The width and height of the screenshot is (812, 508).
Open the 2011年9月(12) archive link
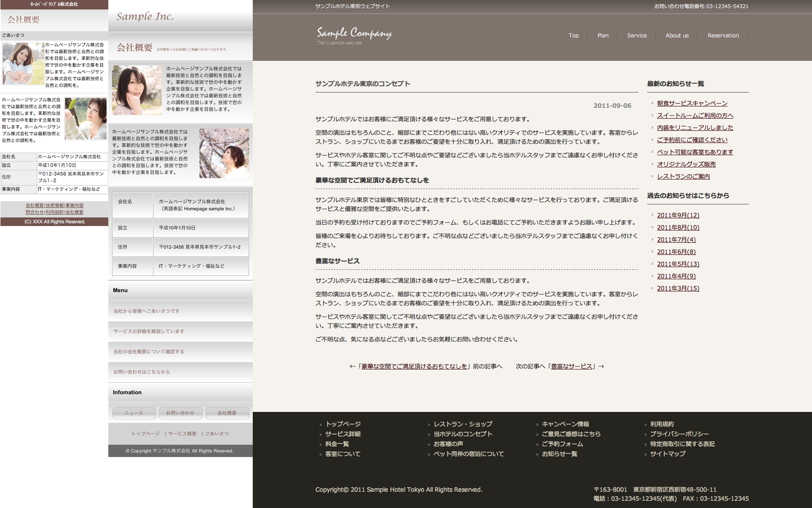click(678, 215)
